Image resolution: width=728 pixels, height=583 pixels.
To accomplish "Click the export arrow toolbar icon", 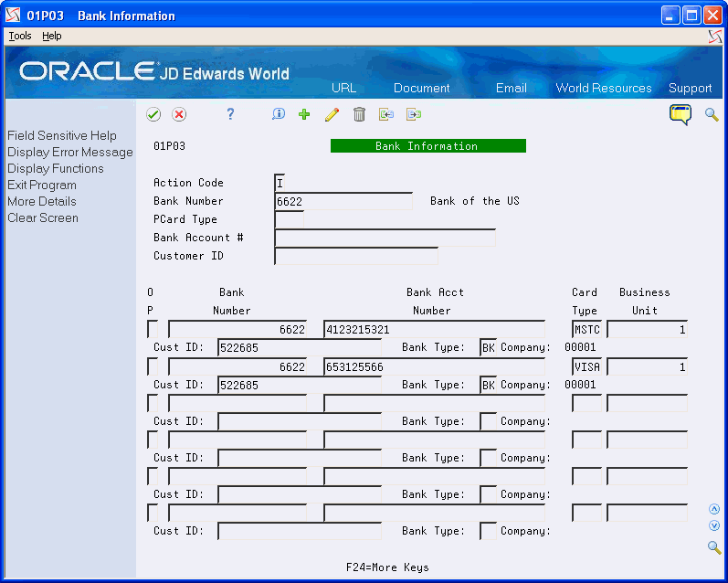I will coord(414,114).
